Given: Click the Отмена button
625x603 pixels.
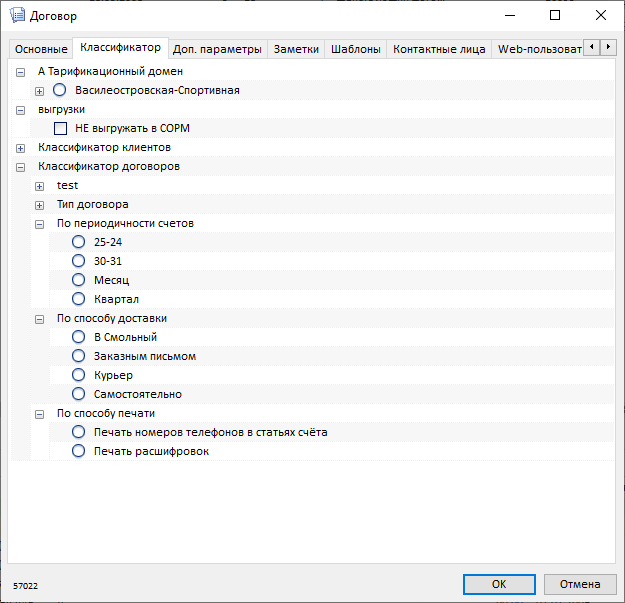Looking at the screenshot, I should coord(580,584).
